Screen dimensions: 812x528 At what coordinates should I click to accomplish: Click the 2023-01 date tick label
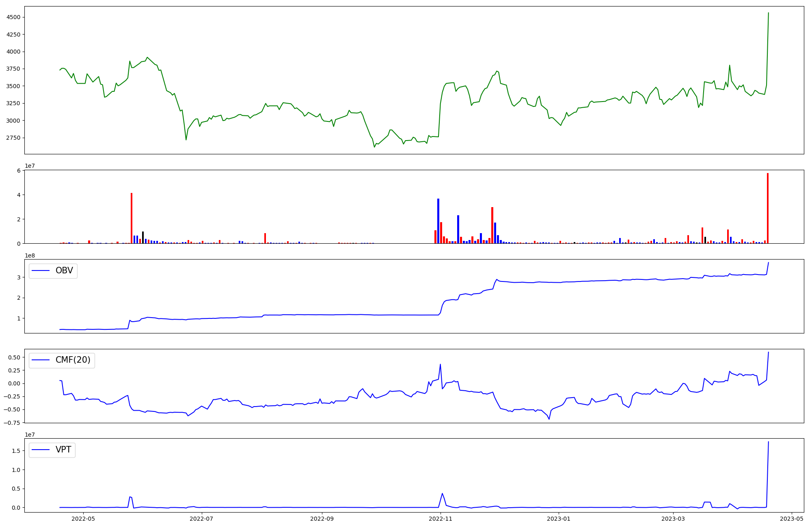(559, 519)
